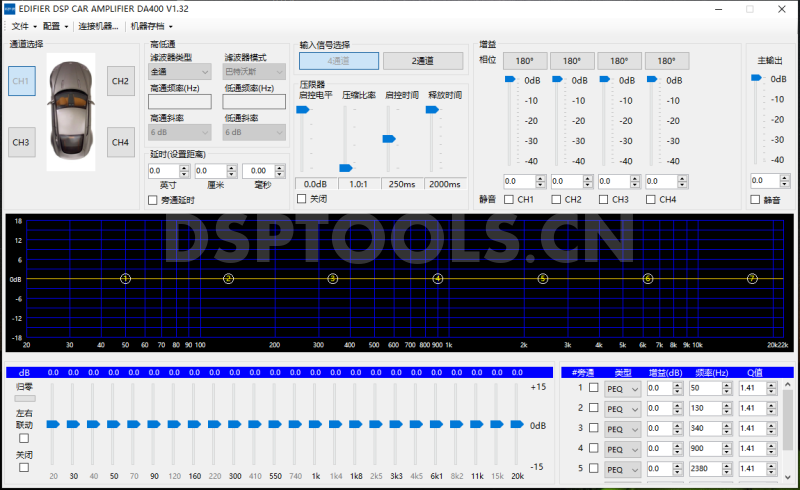Enable 旁通延时 checkbox
Image resolution: width=800 pixels, height=490 pixels.
coord(153,201)
